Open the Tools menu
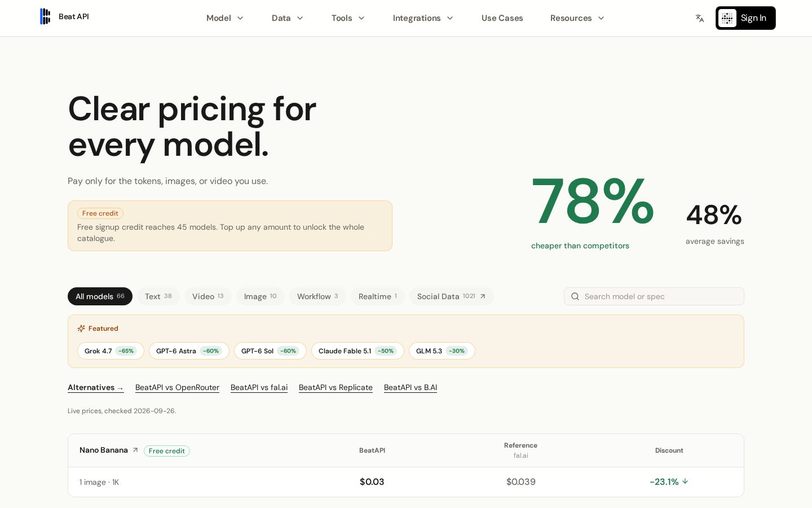This screenshot has height=508, width=812. pos(348,18)
